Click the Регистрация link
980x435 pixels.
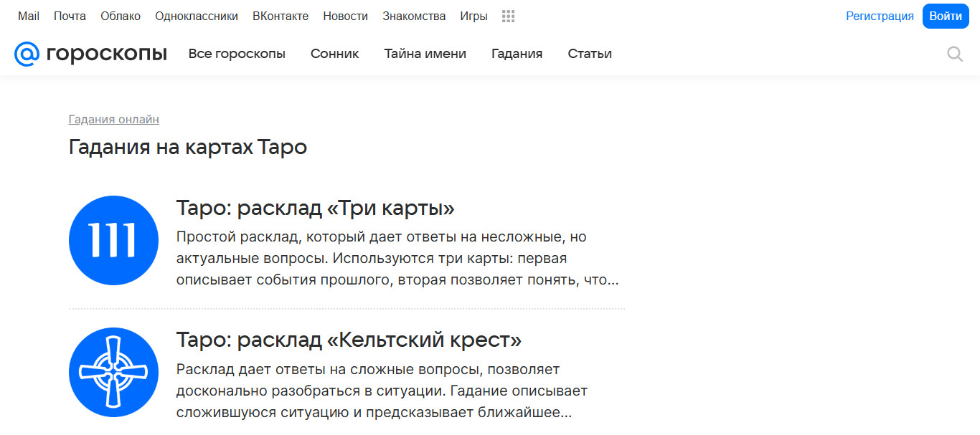click(880, 16)
